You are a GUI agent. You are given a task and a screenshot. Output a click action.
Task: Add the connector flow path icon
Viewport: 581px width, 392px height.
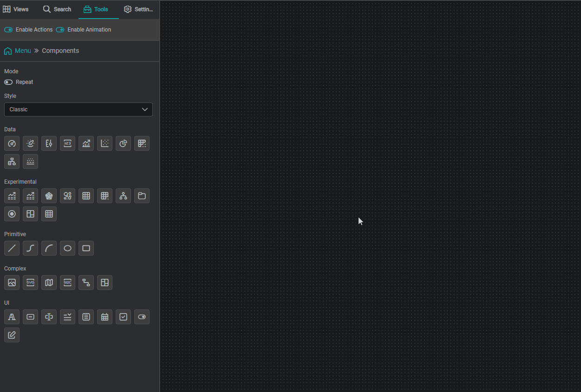point(86,283)
